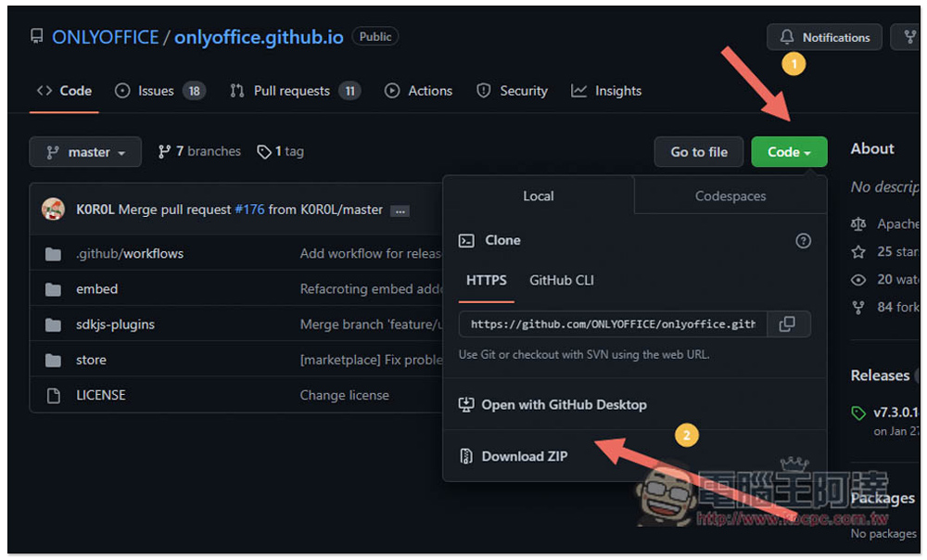Select the GitHub CLI clone option

pos(562,280)
